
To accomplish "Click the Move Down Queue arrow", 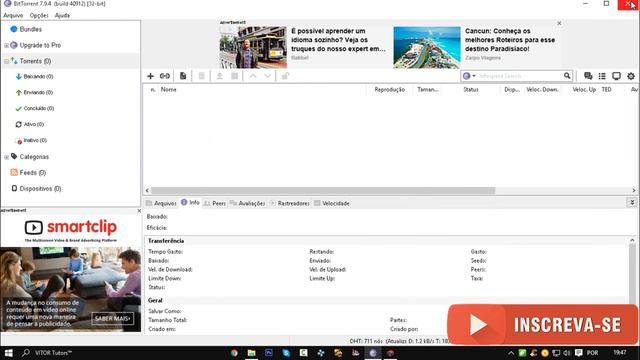I will click(x=268, y=76).
